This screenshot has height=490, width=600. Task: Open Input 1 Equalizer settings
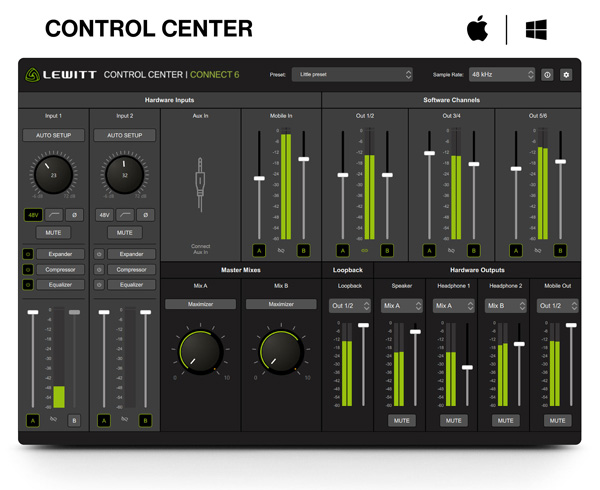pyautogui.click(x=61, y=285)
